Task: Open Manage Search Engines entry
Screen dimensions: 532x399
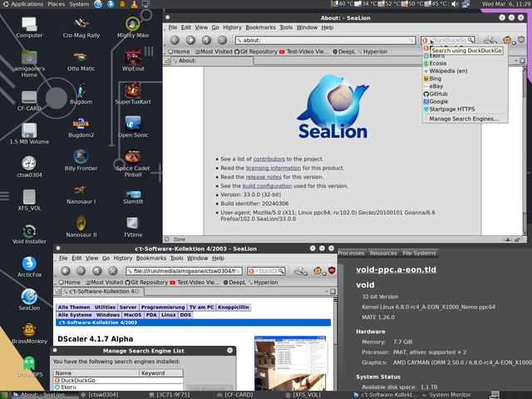Action: pos(465,119)
